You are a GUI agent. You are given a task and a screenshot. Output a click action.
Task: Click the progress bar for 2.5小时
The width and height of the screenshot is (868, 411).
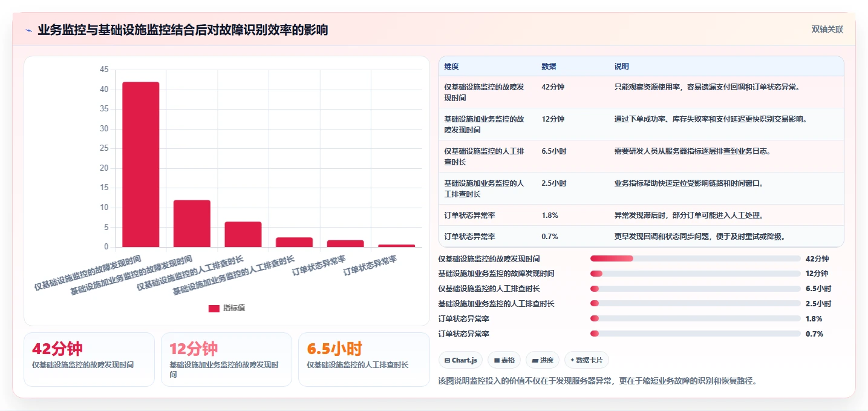point(696,304)
